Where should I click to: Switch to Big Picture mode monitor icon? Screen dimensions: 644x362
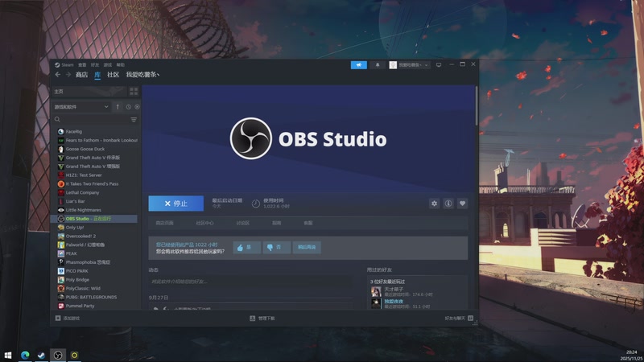coord(439,65)
